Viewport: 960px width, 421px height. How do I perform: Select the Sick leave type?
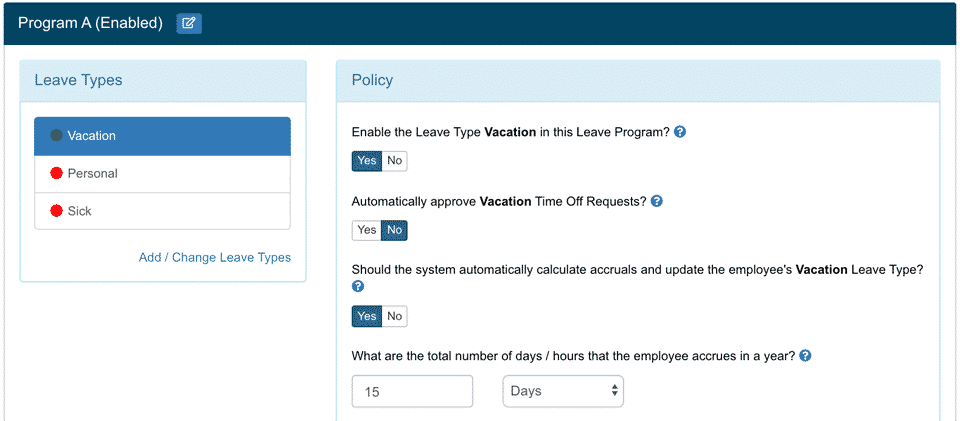tap(162, 212)
